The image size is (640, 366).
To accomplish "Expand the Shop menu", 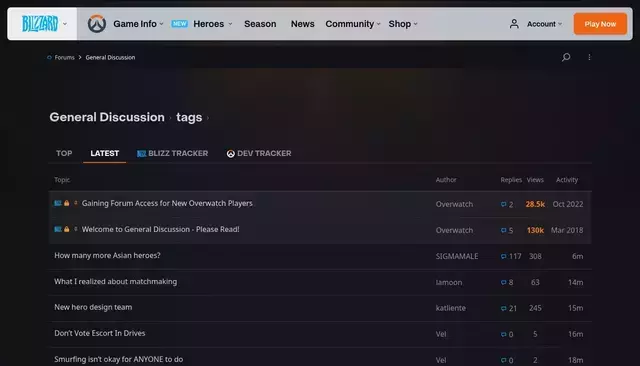I will click(x=403, y=24).
